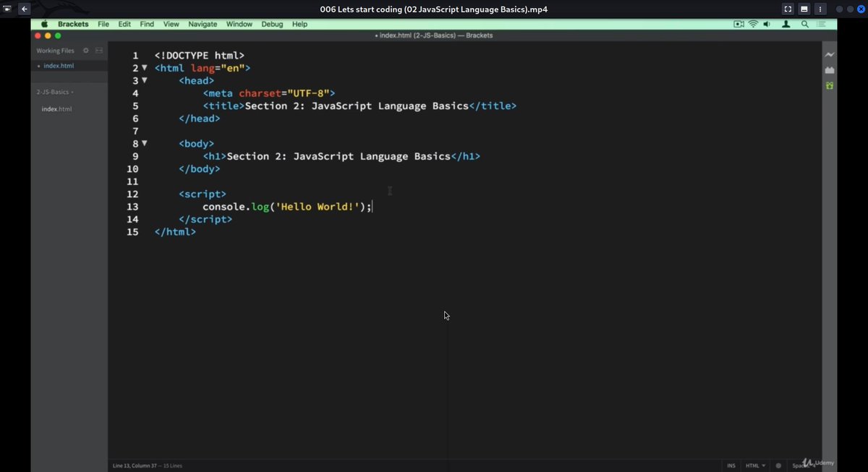Open the Edit menu
Viewport: 868px width, 472px height.
click(x=124, y=24)
